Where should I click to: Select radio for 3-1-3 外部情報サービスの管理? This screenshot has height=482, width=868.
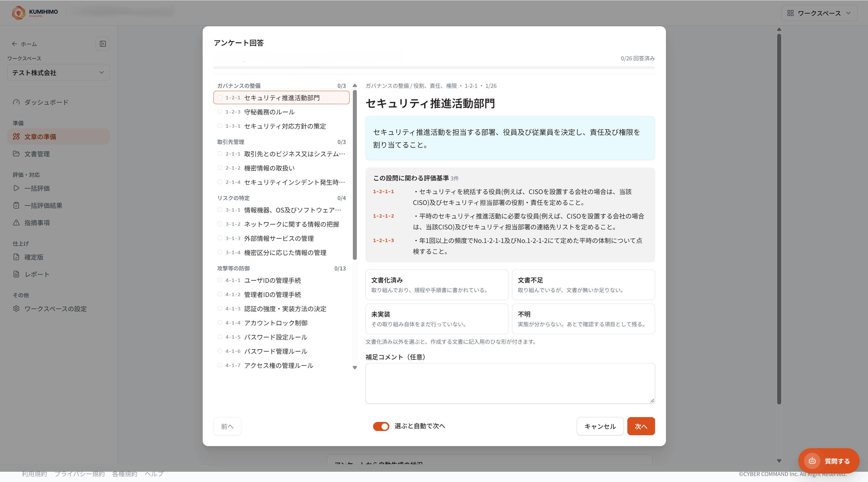(220, 238)
